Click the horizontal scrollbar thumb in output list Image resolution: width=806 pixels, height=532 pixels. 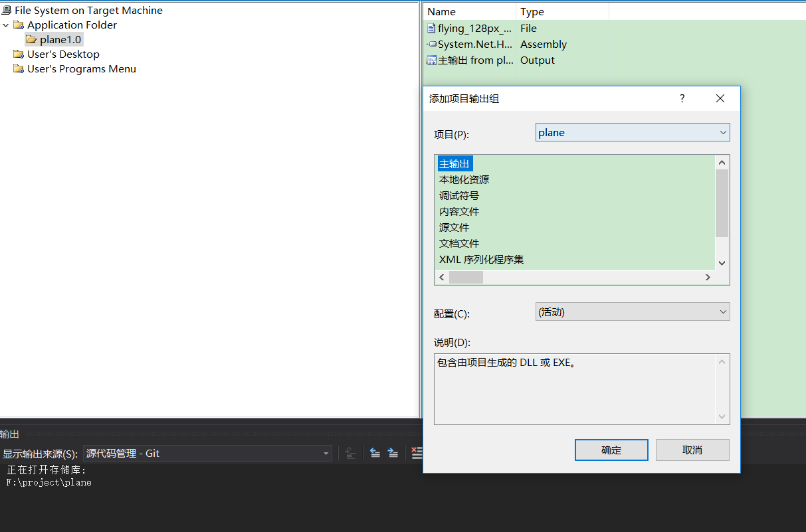point(466,278)
